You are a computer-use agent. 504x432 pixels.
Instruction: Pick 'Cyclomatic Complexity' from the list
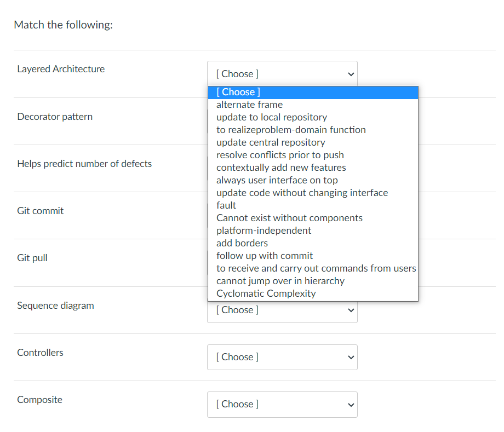tap(313, 293)
